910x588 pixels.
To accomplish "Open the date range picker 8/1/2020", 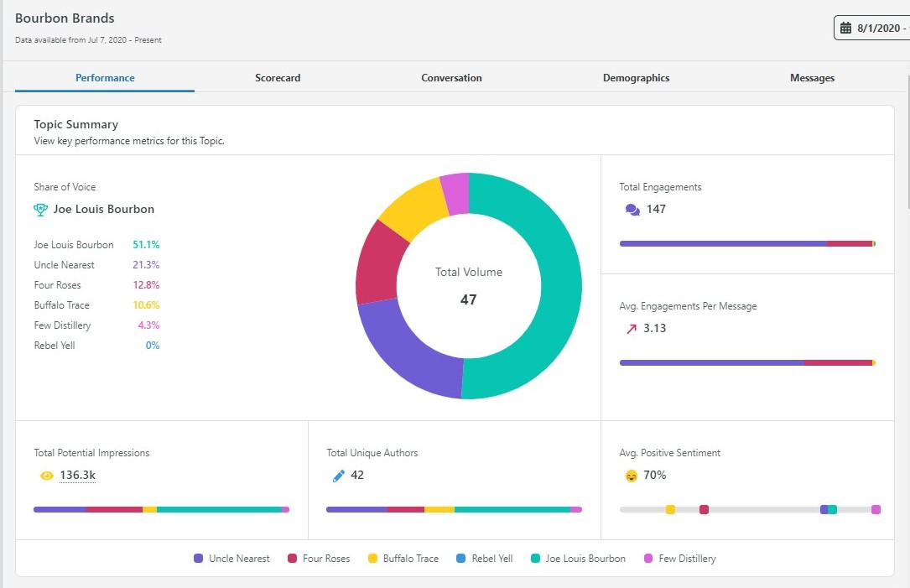I will point(871,28).
